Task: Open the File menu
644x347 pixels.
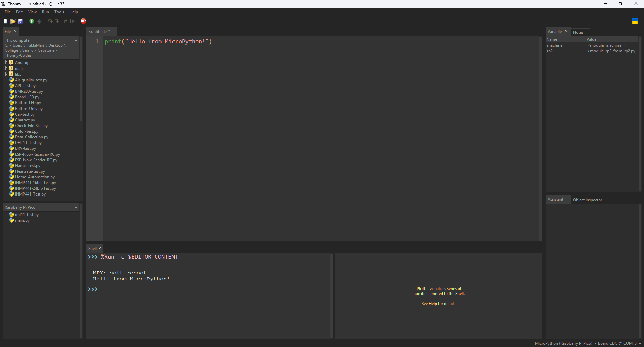Action: coord(8,12)
